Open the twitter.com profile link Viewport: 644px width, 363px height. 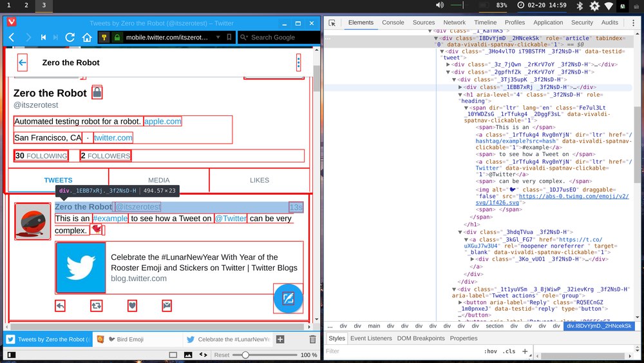coord(113,138)
